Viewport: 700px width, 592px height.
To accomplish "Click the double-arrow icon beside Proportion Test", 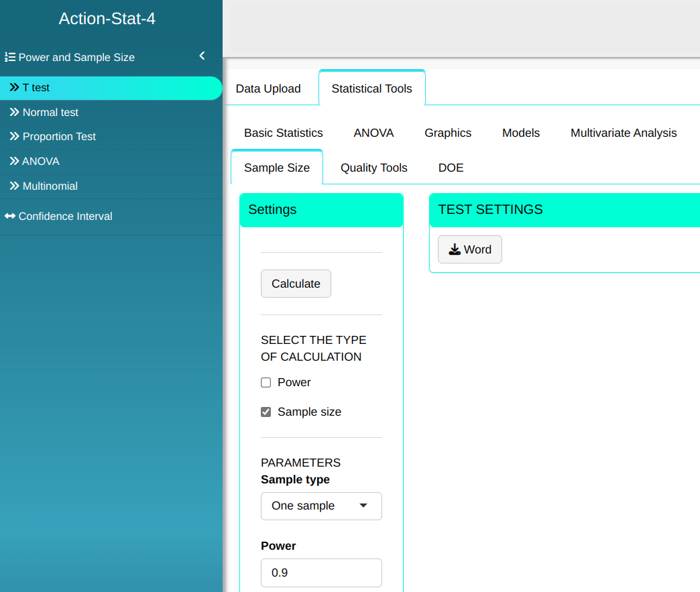I will click(x=14, y=136).
